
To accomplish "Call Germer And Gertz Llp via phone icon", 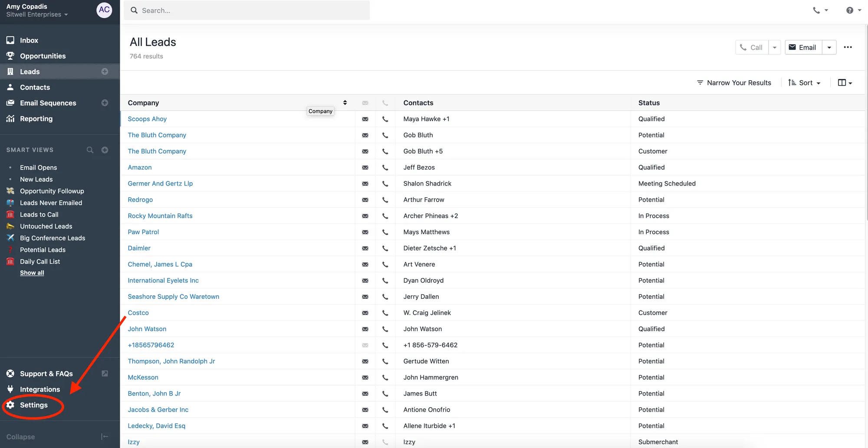I will coord(385,183).
